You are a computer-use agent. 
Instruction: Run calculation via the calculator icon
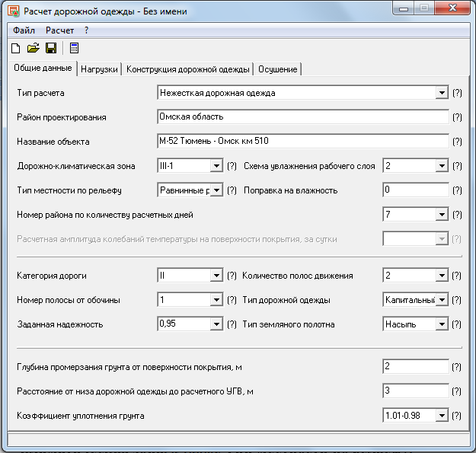pyautogui.click(x=74, y=48)
